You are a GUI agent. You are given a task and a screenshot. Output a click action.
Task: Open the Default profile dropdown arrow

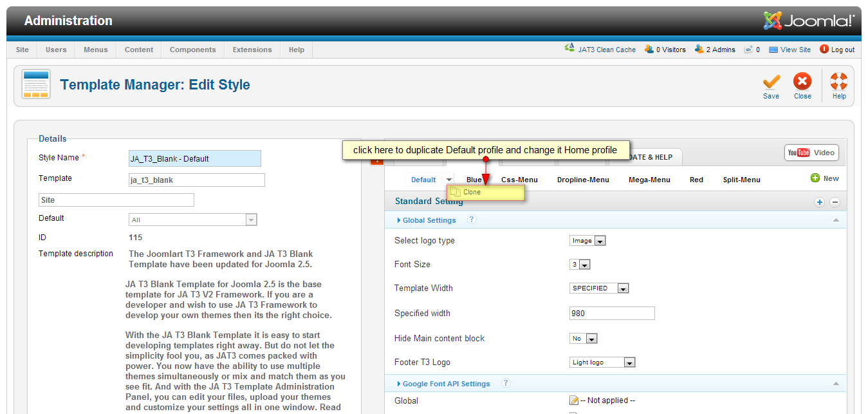(x=448, y=180)
